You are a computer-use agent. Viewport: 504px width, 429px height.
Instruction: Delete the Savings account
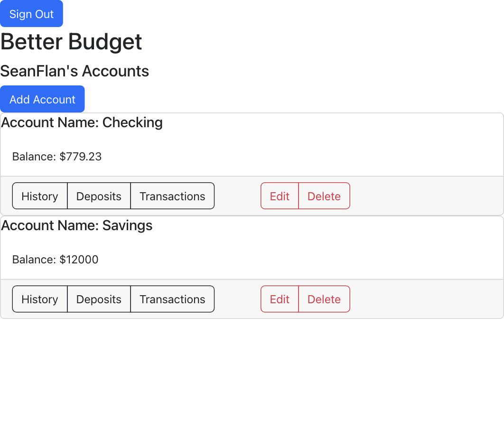pyautogui.click(x=324, y=299)
